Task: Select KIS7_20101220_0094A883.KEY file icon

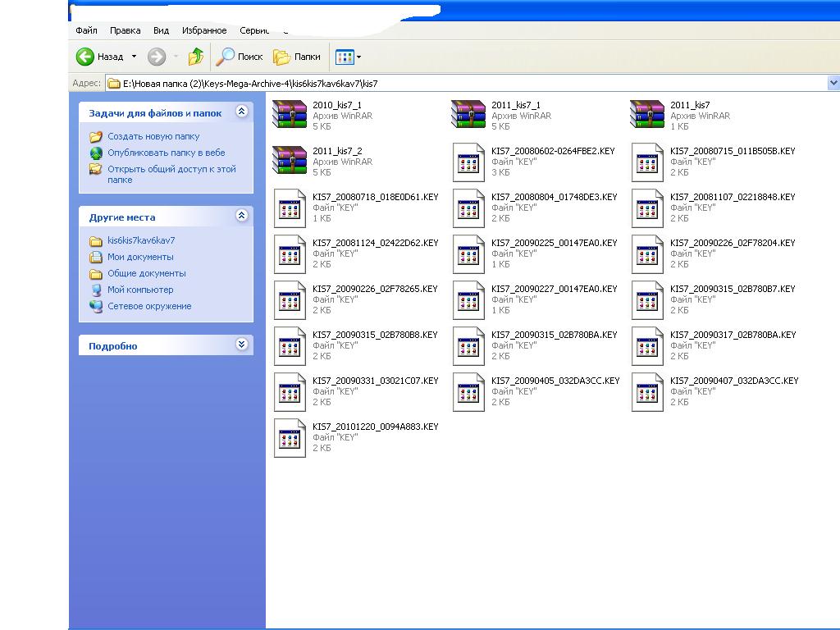Action: (290, 438)
